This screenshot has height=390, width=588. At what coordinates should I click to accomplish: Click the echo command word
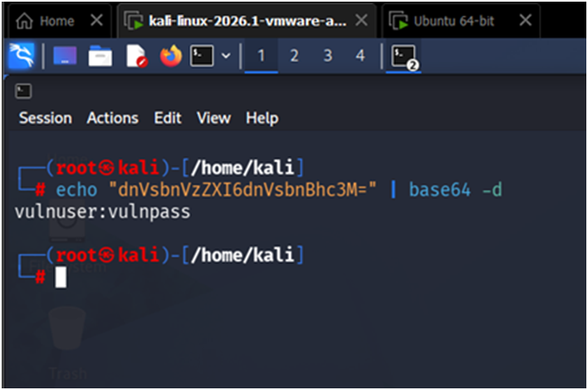click(76, 190)
